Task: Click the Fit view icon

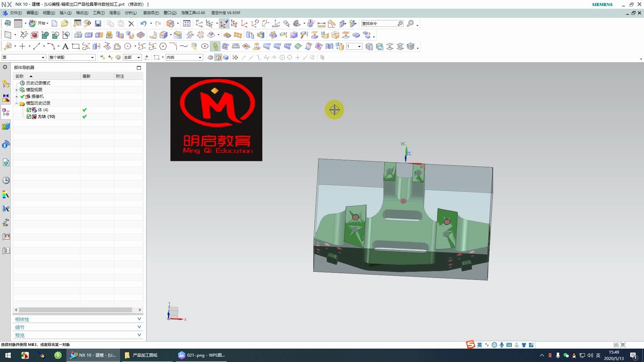Action: 187,23
